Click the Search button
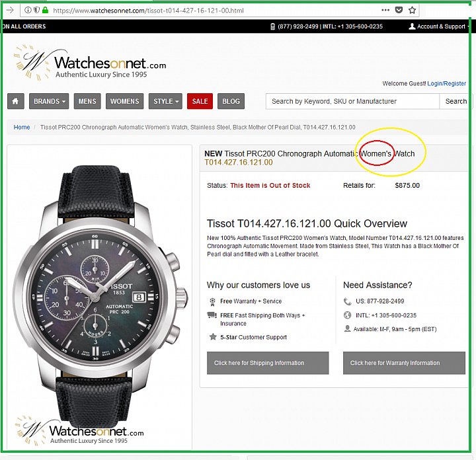The image size is (476, 460). [x=456, y=101]
